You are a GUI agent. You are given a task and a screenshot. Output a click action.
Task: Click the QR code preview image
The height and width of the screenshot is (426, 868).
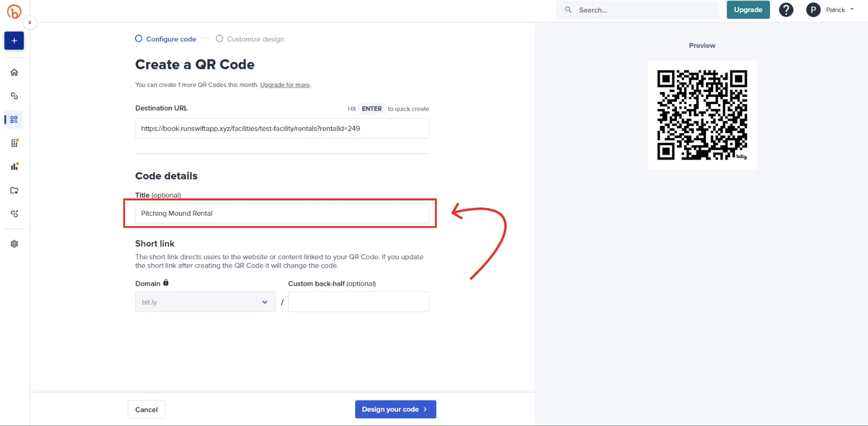click(702, 115)
